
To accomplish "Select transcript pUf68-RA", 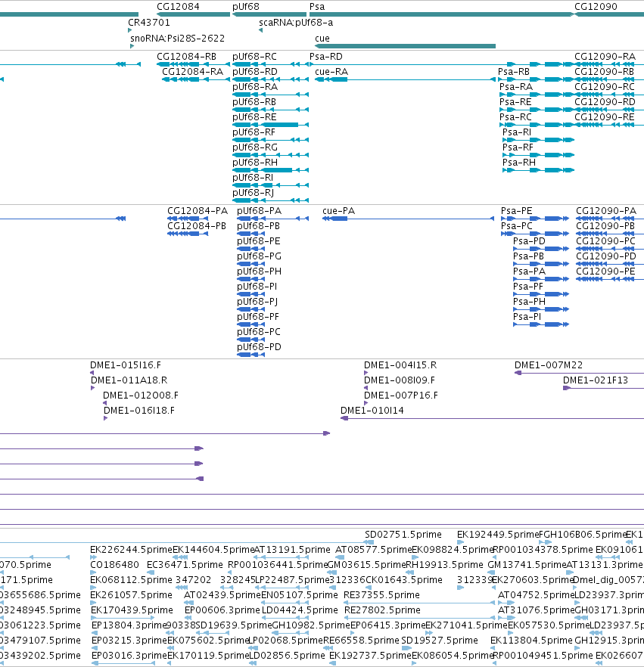I will (255, 87).
